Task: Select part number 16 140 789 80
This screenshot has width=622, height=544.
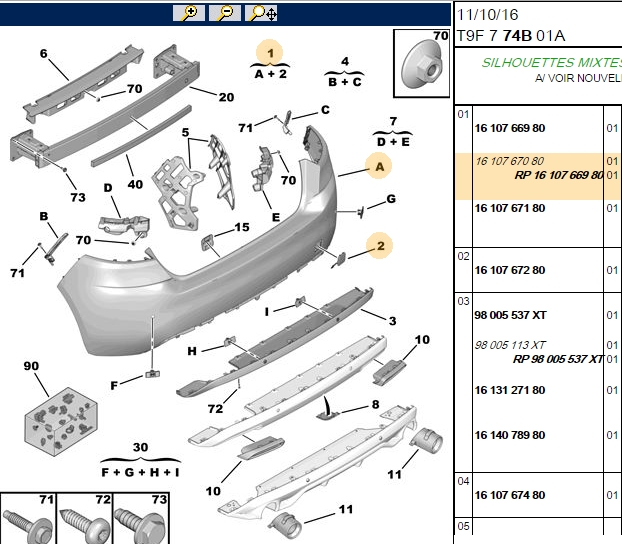Action: [510, 435]
